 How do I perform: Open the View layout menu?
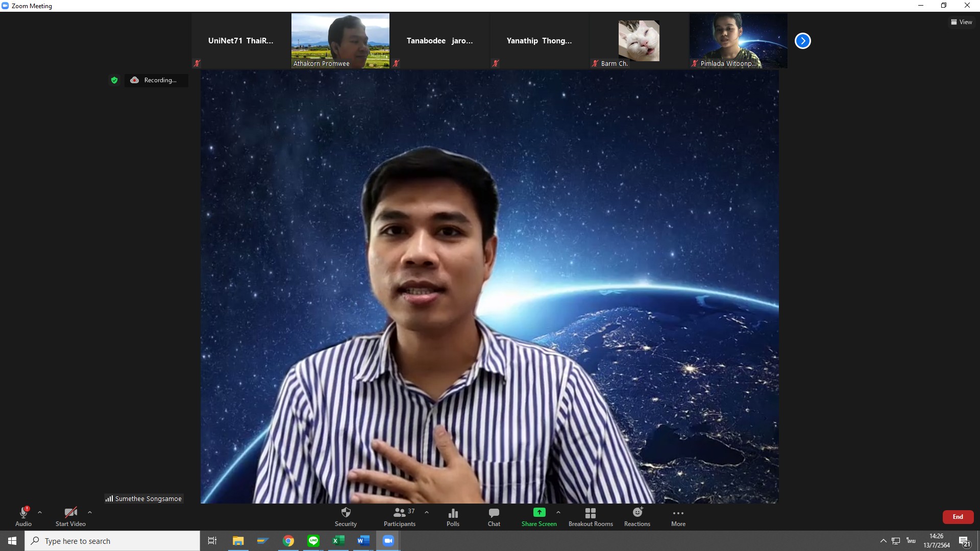click(x=961, y=22)
